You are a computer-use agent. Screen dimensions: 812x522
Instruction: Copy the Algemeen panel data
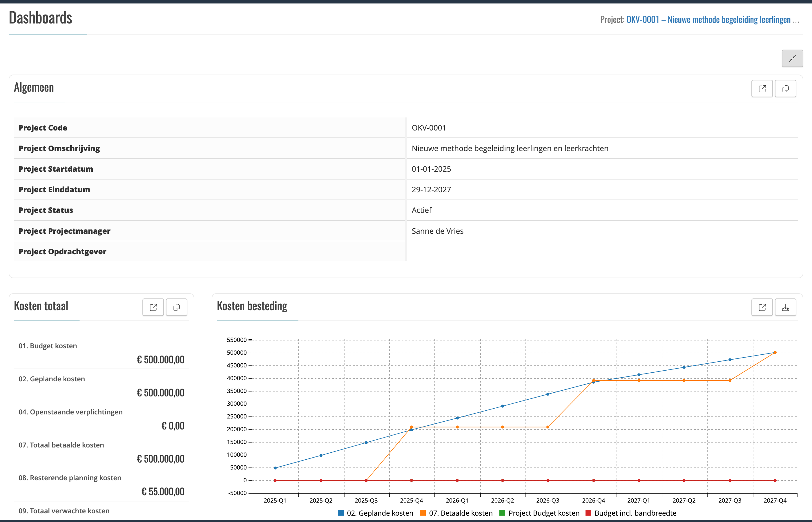[x=785, y=89]
